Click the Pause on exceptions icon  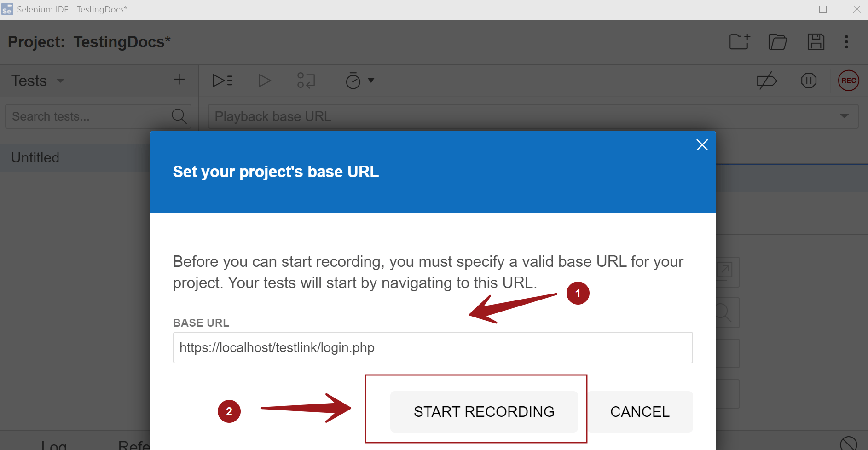point(809,80)
